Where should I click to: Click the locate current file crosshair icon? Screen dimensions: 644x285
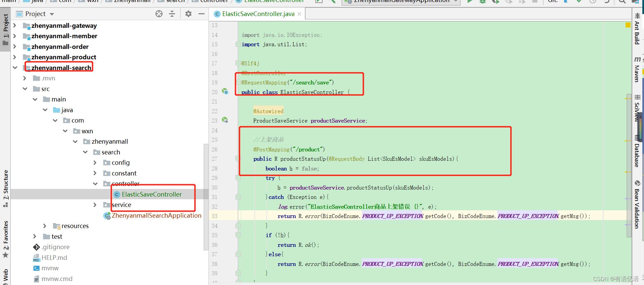point(159,14)
